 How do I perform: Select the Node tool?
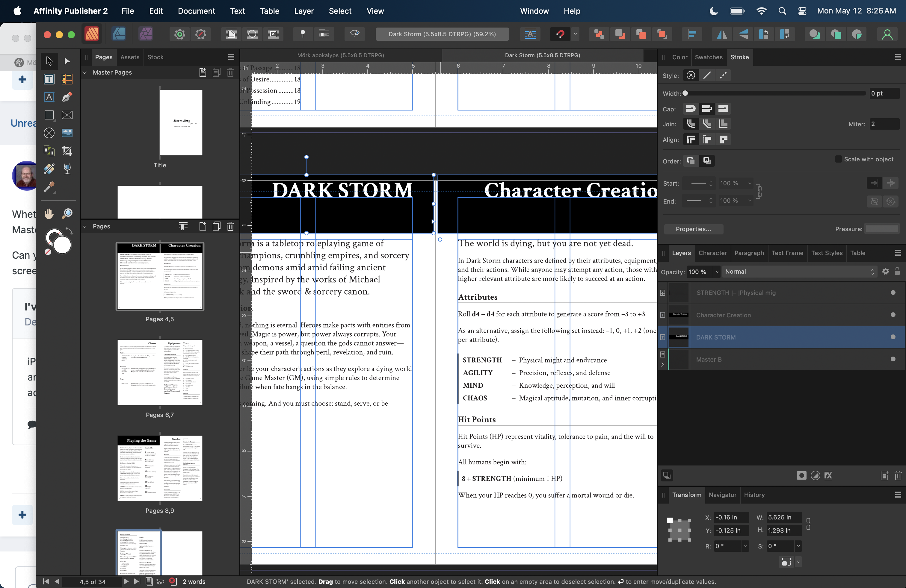coord(67,61)
